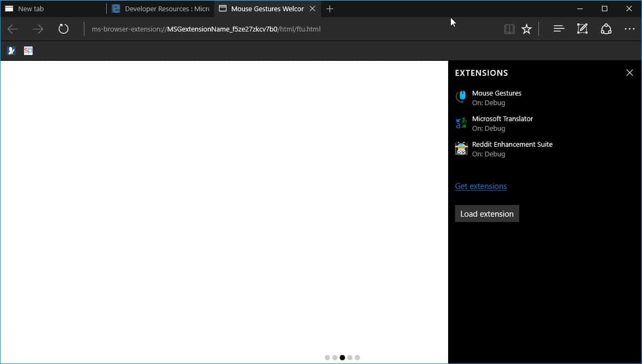The image size is (642, 364).
Task: Select the Microsoft Translator On: Debug entry
Action: point(502,123)
